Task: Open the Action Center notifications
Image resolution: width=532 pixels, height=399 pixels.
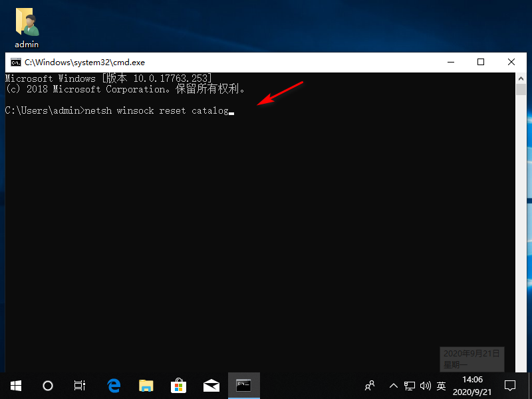Action: pos(510,385)
